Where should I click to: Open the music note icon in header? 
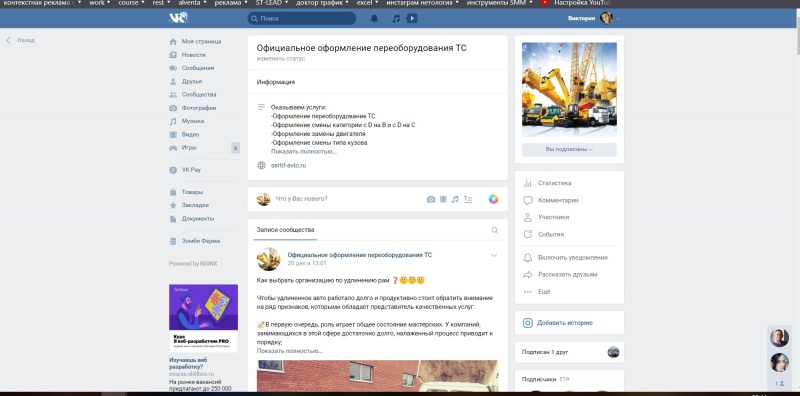click(396, 18)
